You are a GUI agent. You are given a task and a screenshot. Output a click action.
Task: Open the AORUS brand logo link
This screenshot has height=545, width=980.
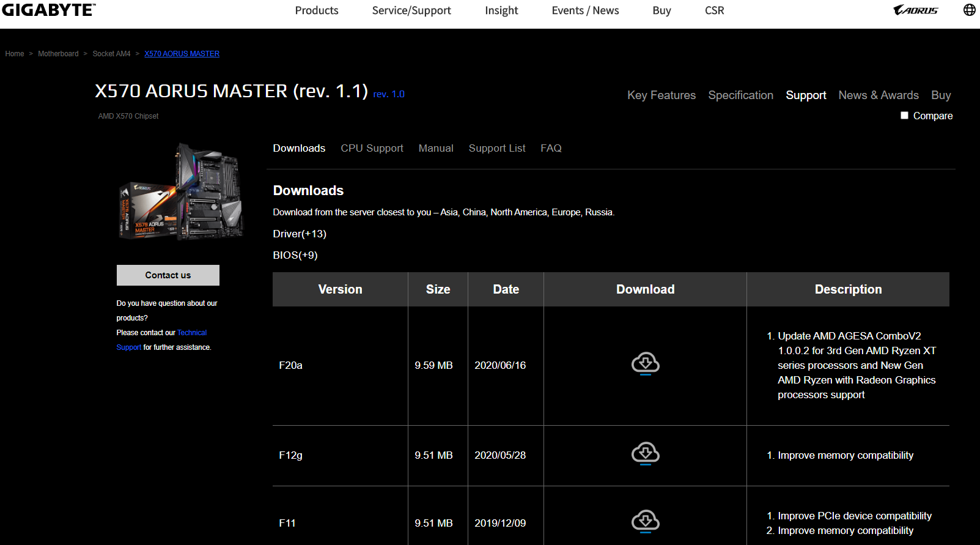pyautogui.click(x=915, y=10)
